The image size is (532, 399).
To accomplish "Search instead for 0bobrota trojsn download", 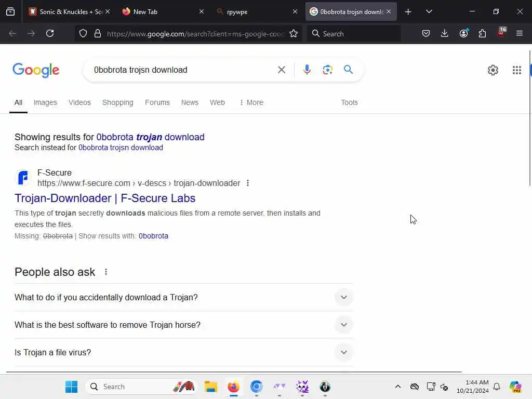I will 121,148.
